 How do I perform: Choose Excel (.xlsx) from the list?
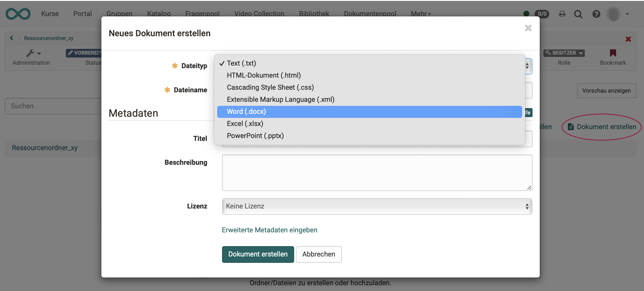pyautogui.click(x=245, y=124)
